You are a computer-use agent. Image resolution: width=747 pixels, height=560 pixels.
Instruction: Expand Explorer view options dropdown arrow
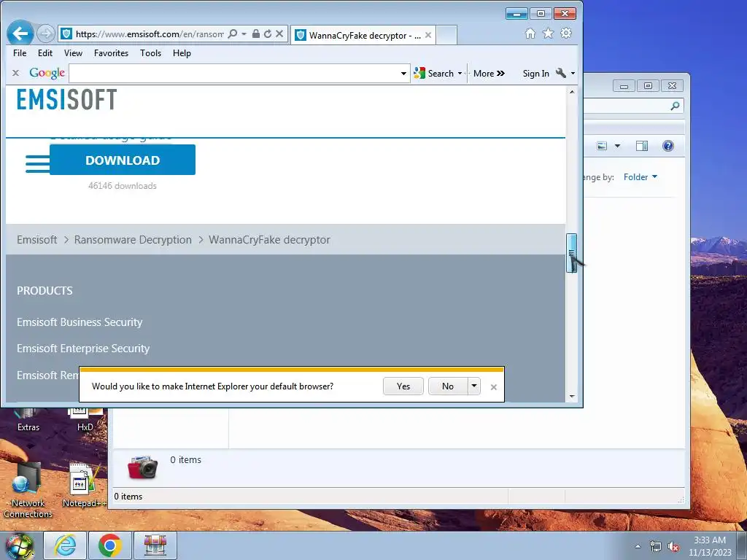tap(617, 146)
